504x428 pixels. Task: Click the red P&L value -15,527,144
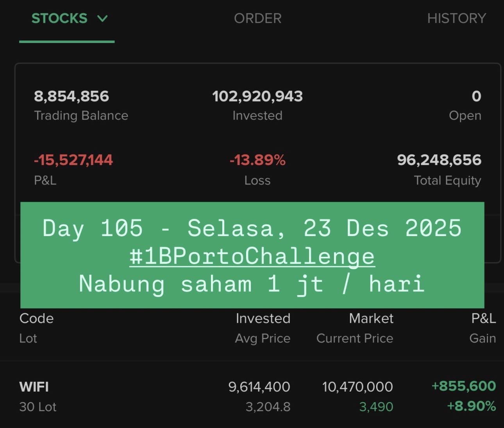coord(73,160)
